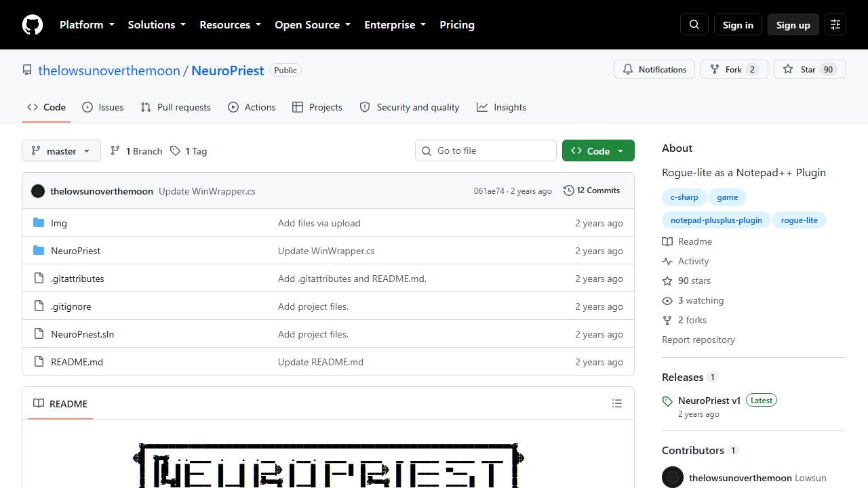Click the Notifications bell button
Screen dimensions: 868x488
(654, 70)
